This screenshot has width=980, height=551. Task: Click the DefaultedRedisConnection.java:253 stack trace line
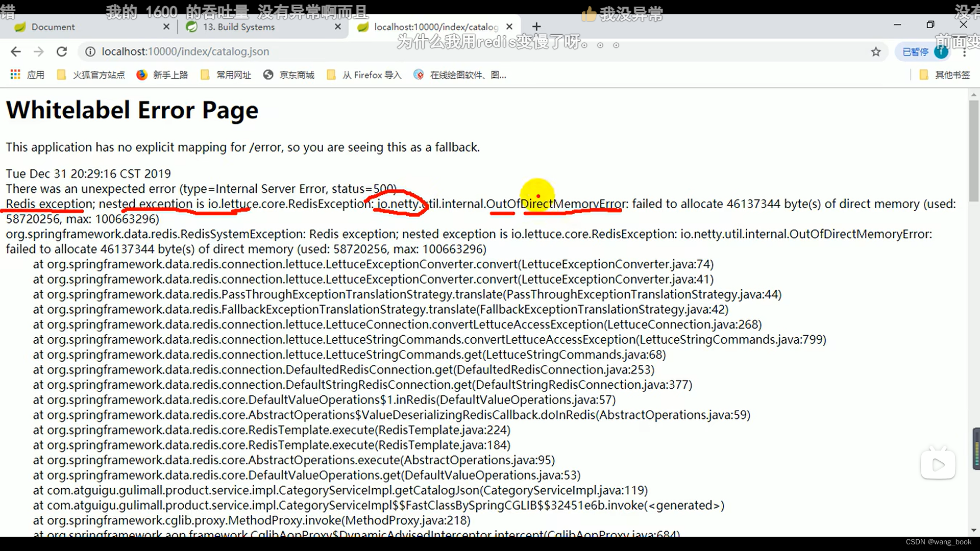tap(344, 369)
